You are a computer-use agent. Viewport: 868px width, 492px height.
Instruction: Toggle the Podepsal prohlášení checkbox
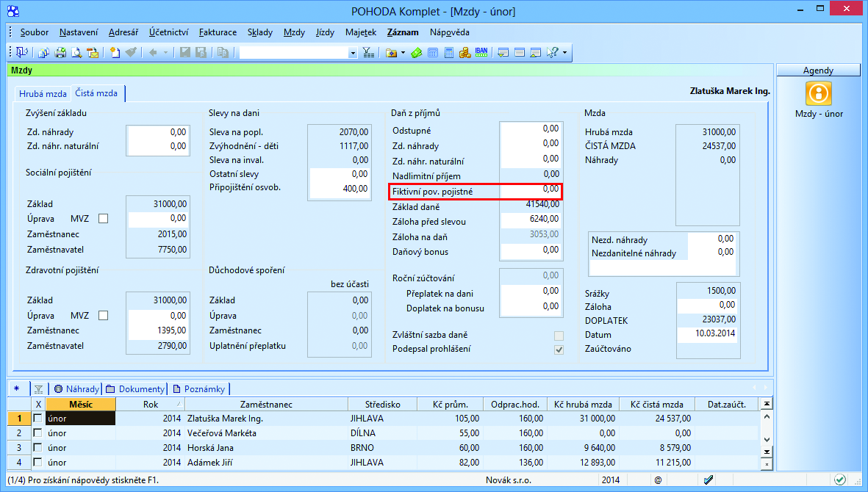pyautogui.click(x=559, y=350)
